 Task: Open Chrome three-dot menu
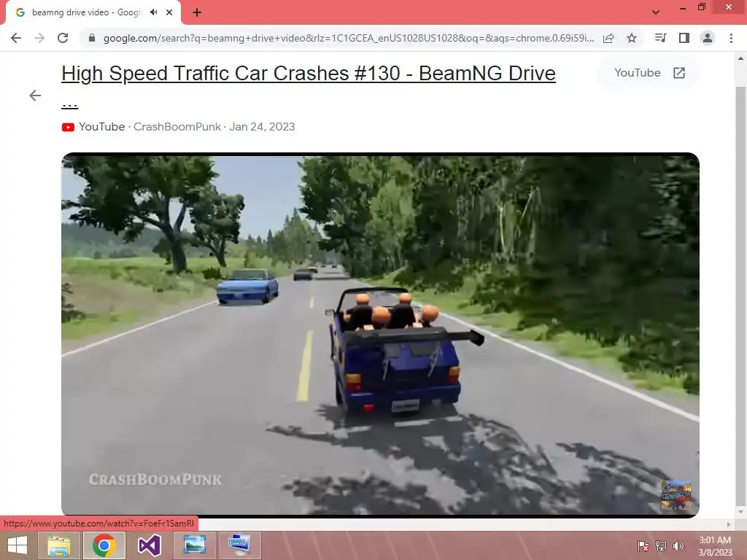click(x=731, y=38)
